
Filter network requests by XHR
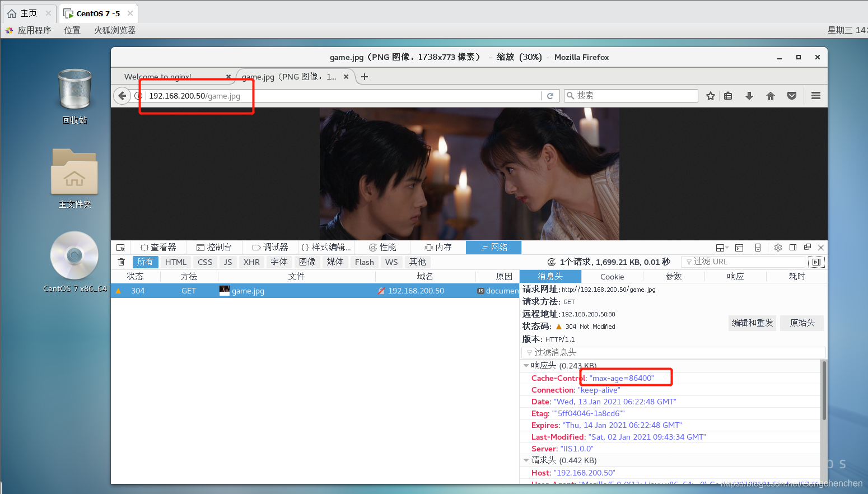pos(251,262)
